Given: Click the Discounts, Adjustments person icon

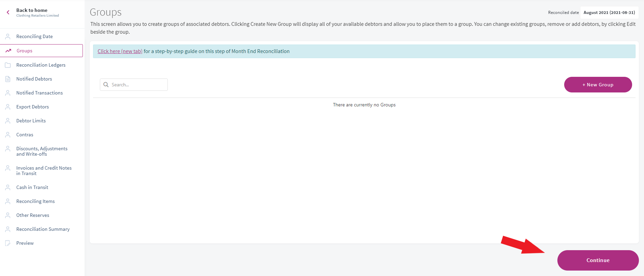Looking at the screenshot, I should [8, 149].
